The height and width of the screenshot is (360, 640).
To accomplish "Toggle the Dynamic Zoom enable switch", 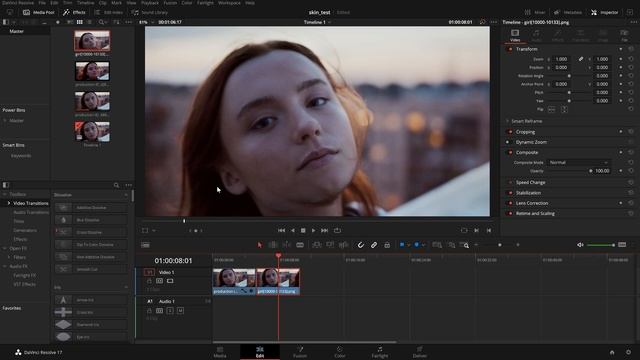I will (x=509, y=142).
